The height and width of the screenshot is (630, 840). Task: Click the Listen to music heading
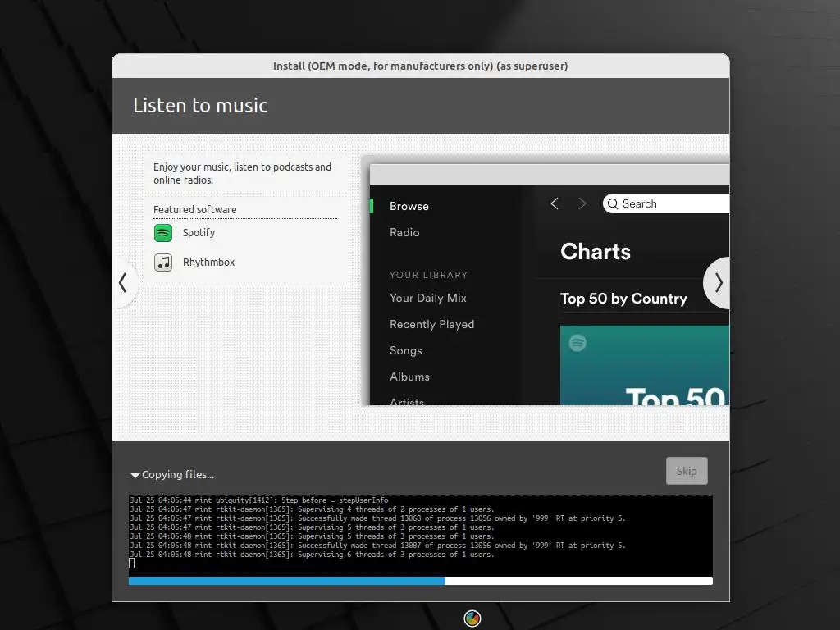[x=200, y=106]
